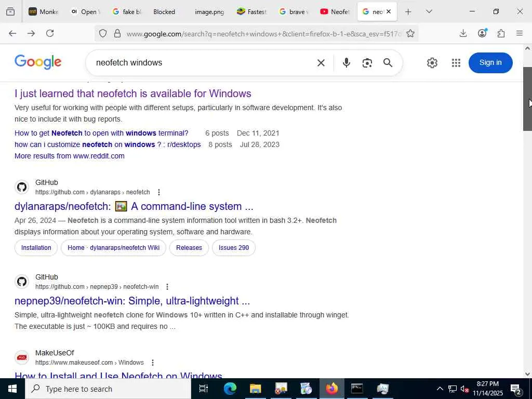Click the MakeUseOf site favicon
Viewport: 532px width, 399px height.
click(x=22, y=357)
